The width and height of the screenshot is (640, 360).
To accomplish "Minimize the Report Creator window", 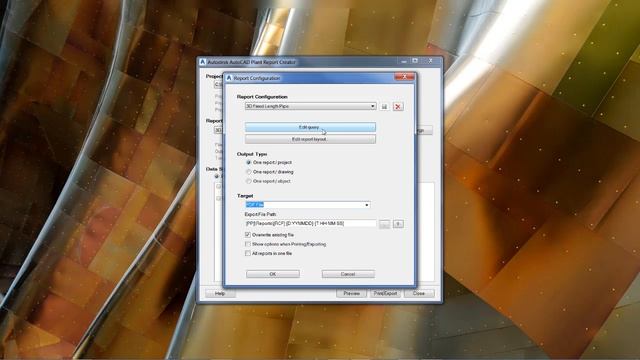I will pos(404,61).
